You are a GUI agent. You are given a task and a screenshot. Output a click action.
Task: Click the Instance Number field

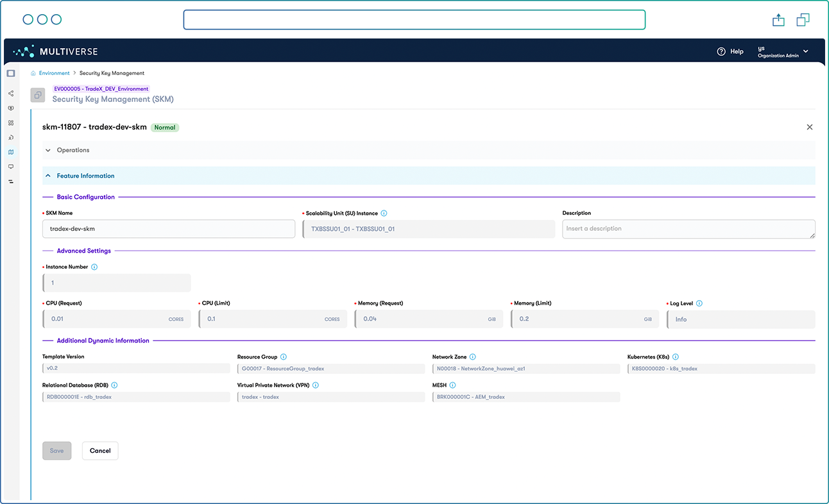[x=117, y=283]
